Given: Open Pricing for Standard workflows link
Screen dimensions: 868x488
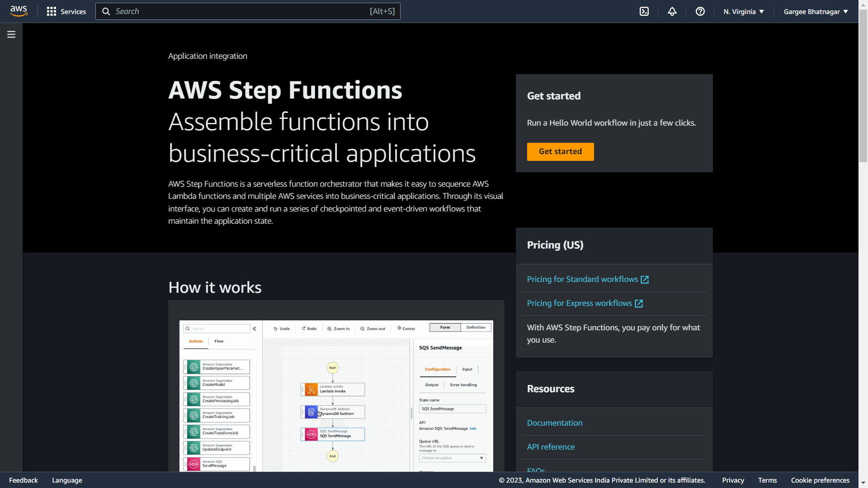Looking at the screenshot, I should (582, 279).
